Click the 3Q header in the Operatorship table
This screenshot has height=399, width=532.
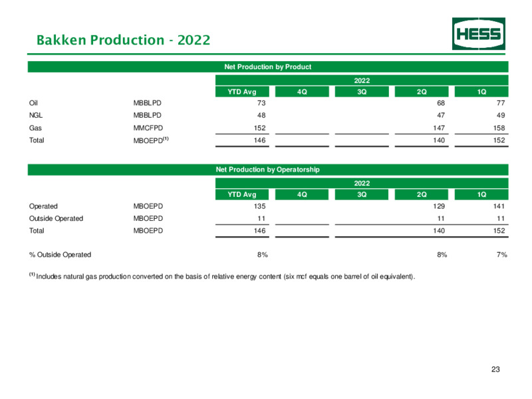pyautogui.click(x=362, y=194)
